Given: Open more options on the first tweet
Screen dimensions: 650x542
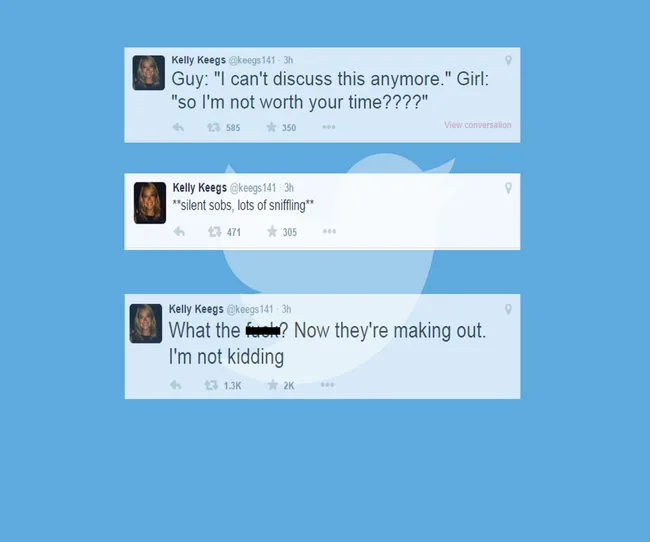Looking at the screenshot, I should coord(329,127).
